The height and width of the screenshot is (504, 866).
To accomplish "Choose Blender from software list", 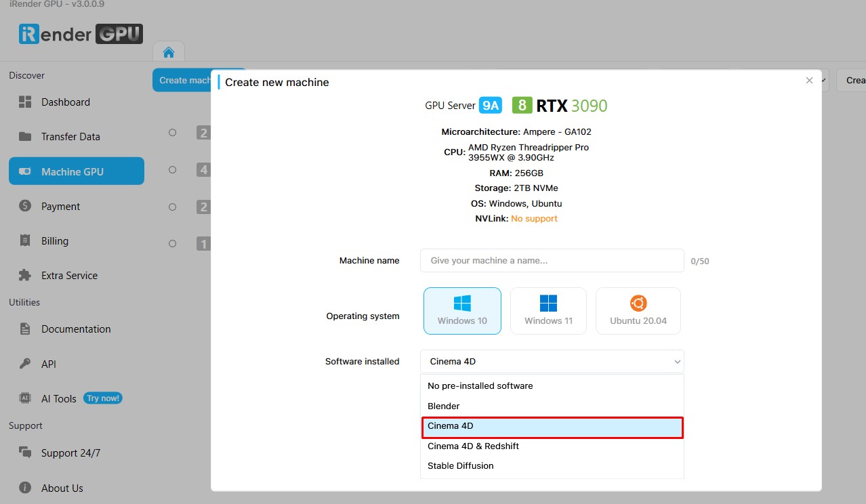I will coord(444,406).
